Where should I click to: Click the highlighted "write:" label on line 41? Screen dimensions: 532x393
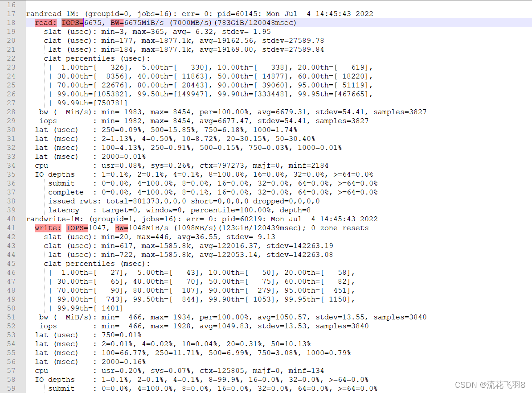(x=48, y=228)
